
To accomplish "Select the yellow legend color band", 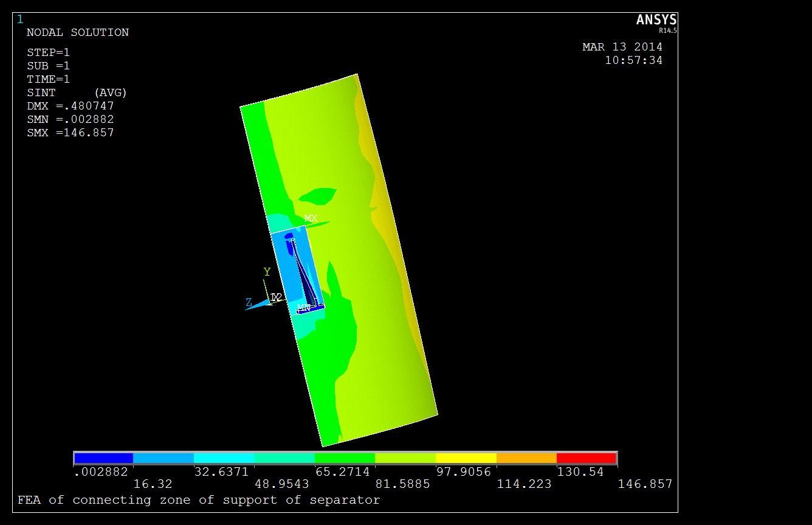I will pyautogui.click(x=466, y=458).
